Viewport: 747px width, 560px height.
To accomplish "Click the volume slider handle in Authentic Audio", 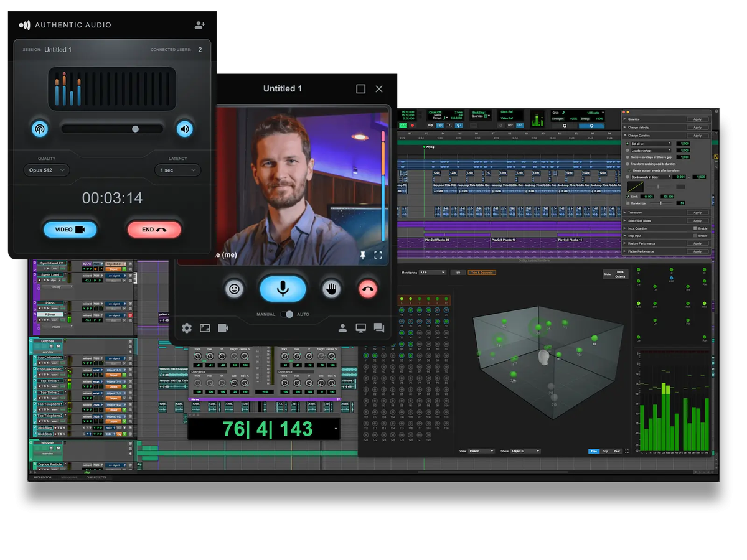I will 135,129.
